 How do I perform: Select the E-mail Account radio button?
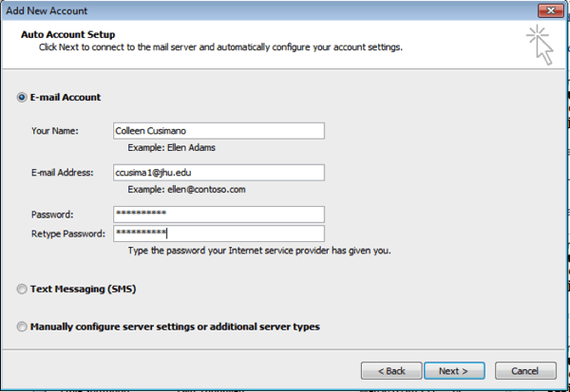click(x=22, y=98)
